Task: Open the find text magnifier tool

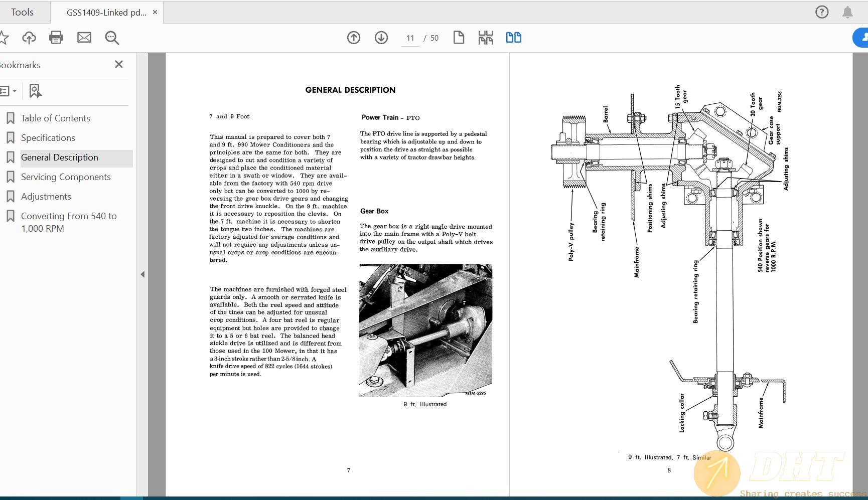Action: pos(112,38)
